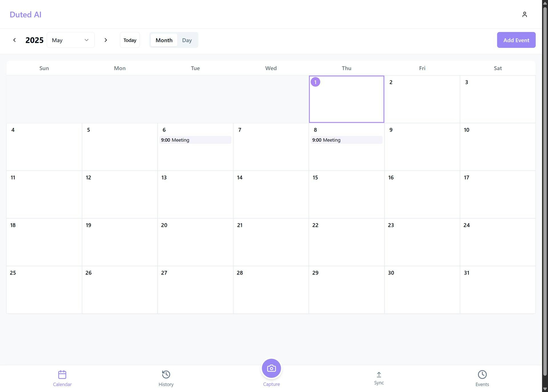
Task: Click the Today button
Action: [x=130, y=40]
